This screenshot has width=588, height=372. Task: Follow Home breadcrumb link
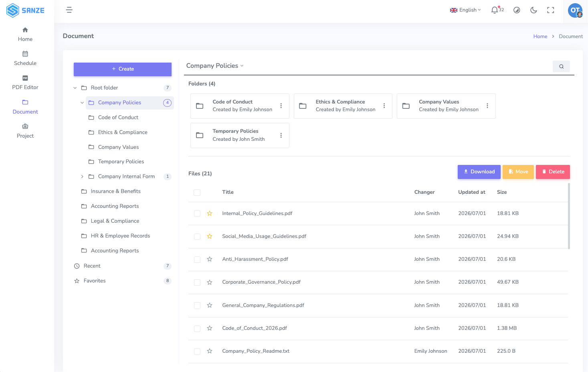click(x=540, y=37)
